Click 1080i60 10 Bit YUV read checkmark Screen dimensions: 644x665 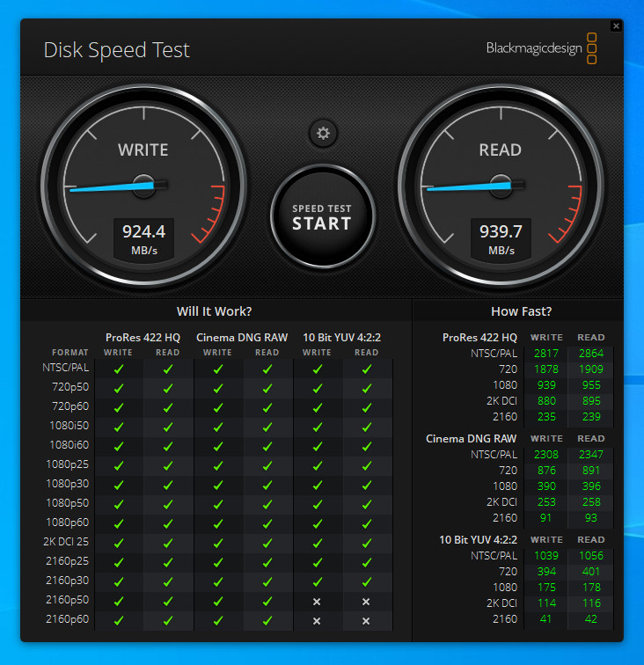point(367,446)
